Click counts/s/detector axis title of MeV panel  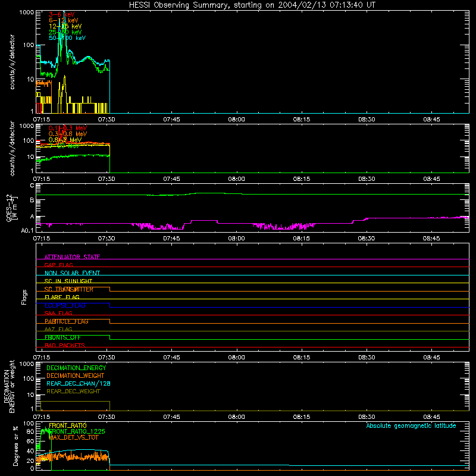(12, 148)
